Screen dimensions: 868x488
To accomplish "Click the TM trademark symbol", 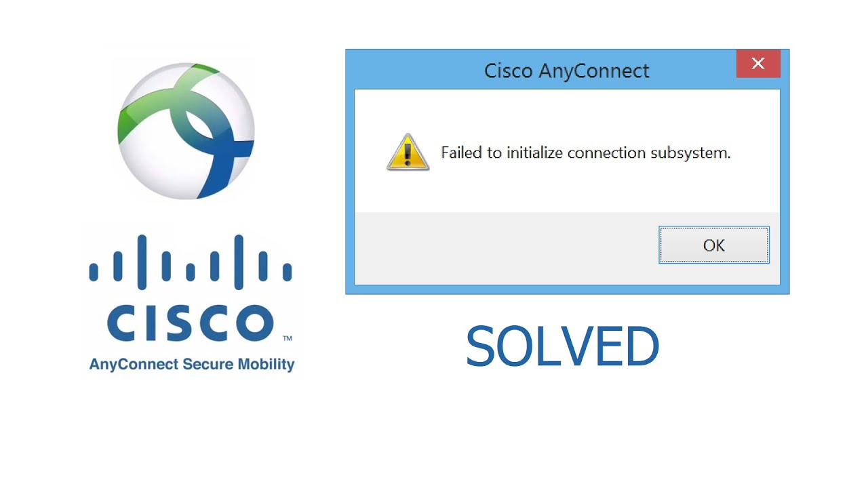I will 287,338.
